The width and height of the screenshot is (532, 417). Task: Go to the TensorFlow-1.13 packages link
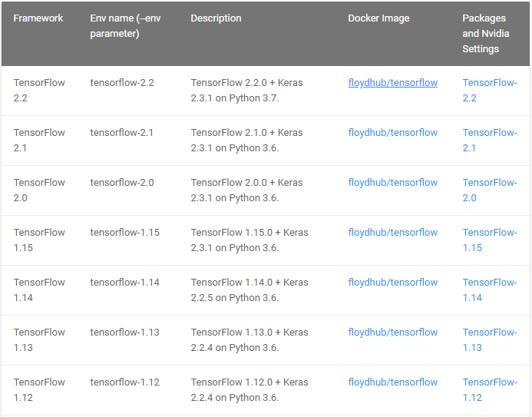coord(489,339)
